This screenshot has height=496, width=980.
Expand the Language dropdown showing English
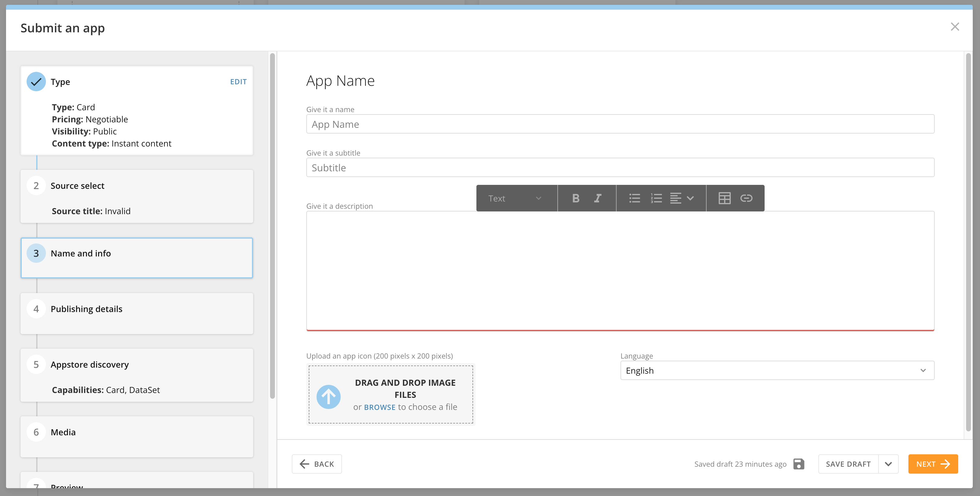pyautogui.click(x=777, y=370)
